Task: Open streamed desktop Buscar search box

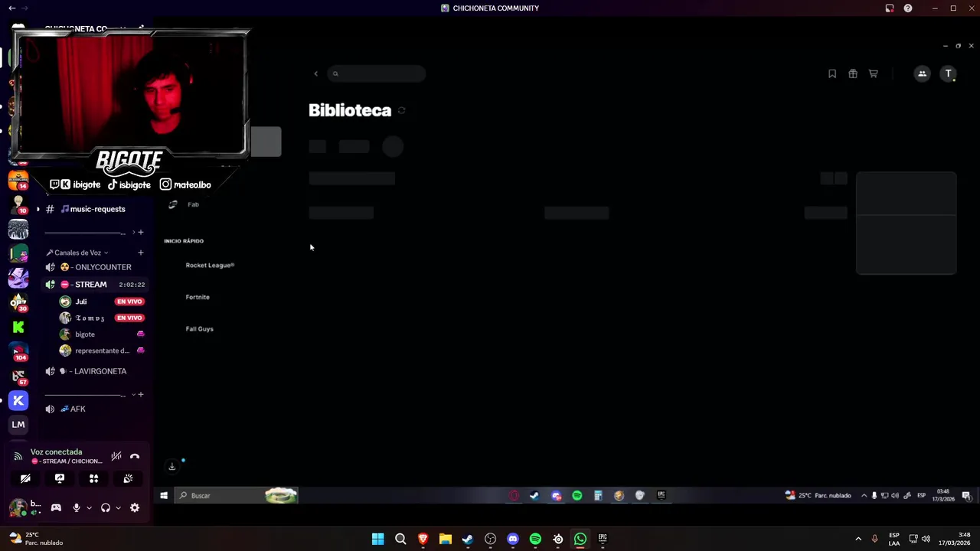Action: [x=235, y=496]
